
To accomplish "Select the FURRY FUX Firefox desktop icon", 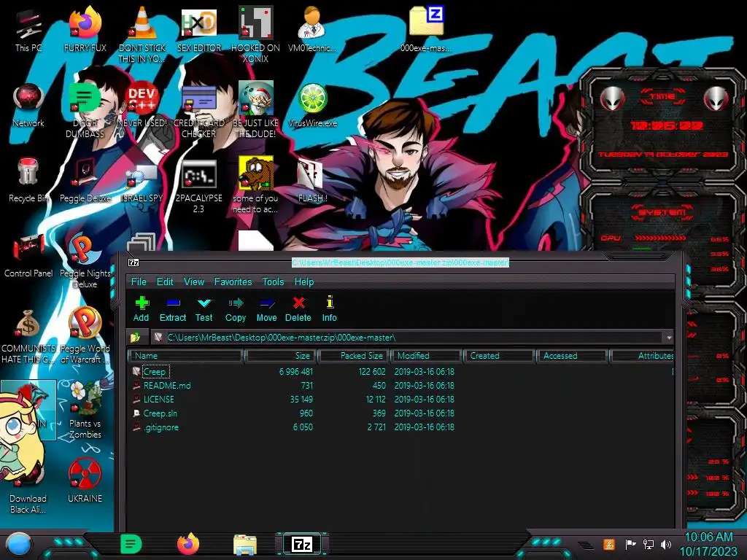I will click(85, 31).
